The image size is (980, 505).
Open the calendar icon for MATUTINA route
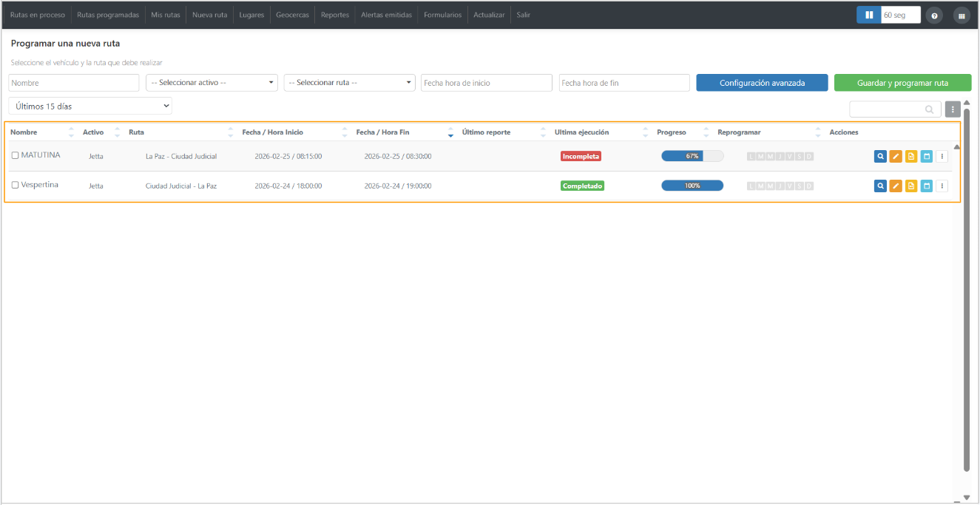click(x=926, y=156)
